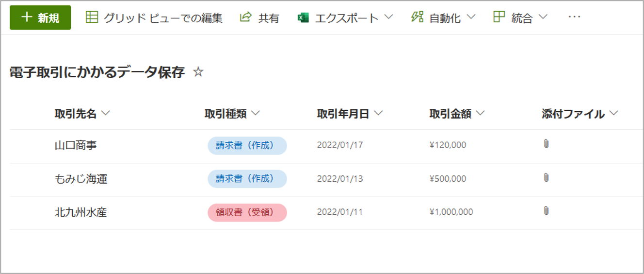Open the 山口商事 list item
644x274 pixels.
point(76,145)
